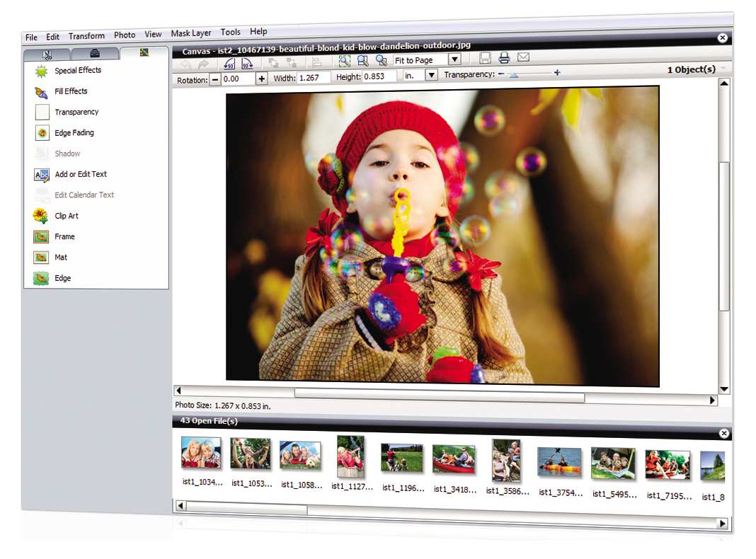The width and height of the screenshot is (756, 559).
Task: Click the Transparency slider handle
Action: click(513, 74)
